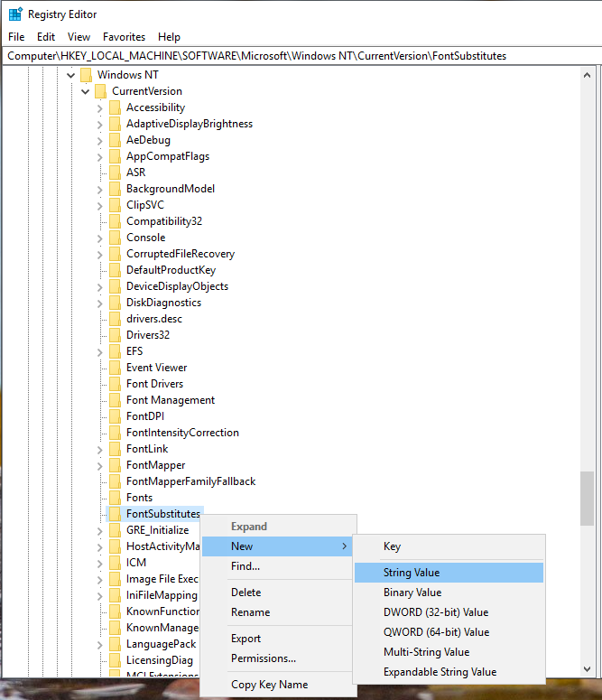Click the EFS folder icon
The height and width of the screenshot is (700, 602).
tap(116, 351)
